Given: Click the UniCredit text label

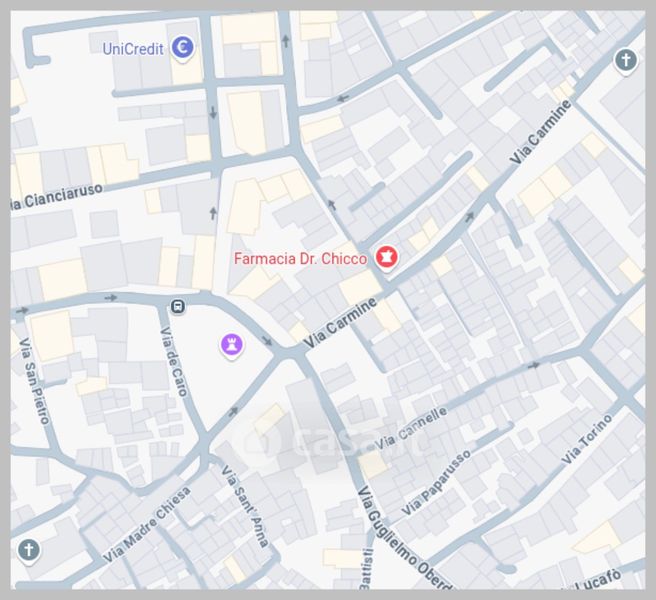Looking at the screenshot, I should coord(133,49).
